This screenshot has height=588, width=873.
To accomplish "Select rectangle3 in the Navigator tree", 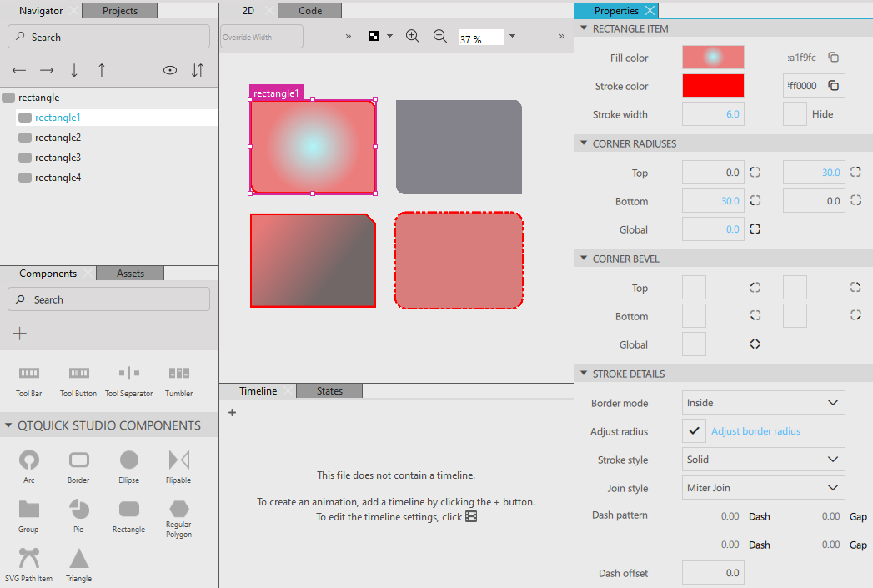I will pos(58,158).
